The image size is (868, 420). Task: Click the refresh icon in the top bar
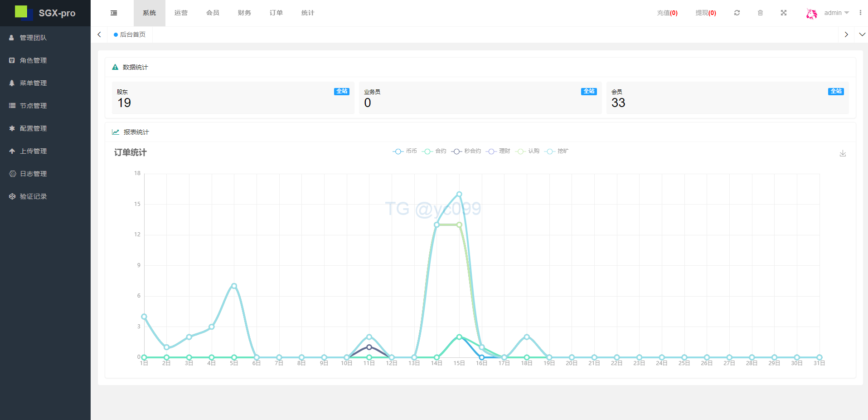click(x=737, y=13)
